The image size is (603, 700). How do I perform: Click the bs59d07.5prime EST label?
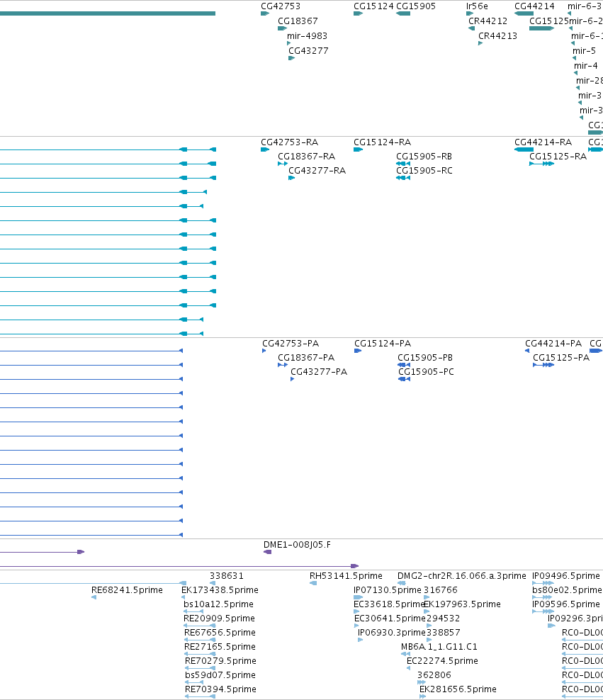click(220, 675)
